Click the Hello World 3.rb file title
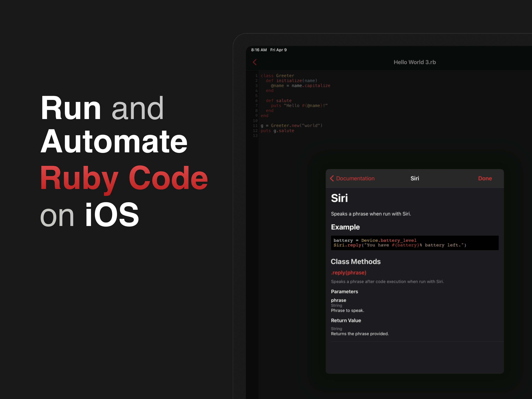532x399 pixels. coord(414,62)
